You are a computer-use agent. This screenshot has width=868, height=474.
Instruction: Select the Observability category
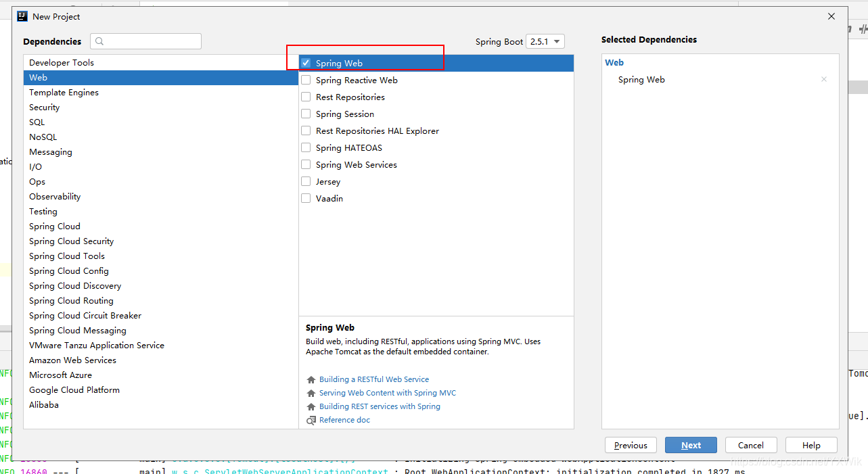click(161, 197)
